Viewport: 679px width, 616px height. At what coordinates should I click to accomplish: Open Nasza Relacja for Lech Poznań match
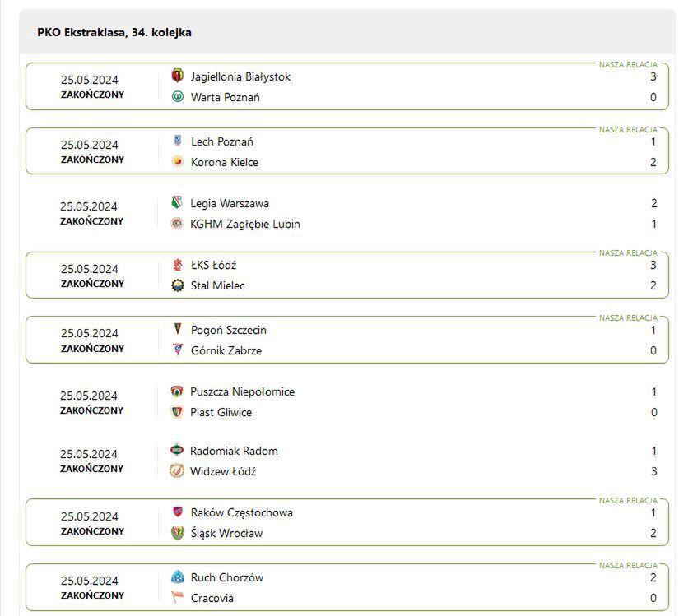[628, 129]
